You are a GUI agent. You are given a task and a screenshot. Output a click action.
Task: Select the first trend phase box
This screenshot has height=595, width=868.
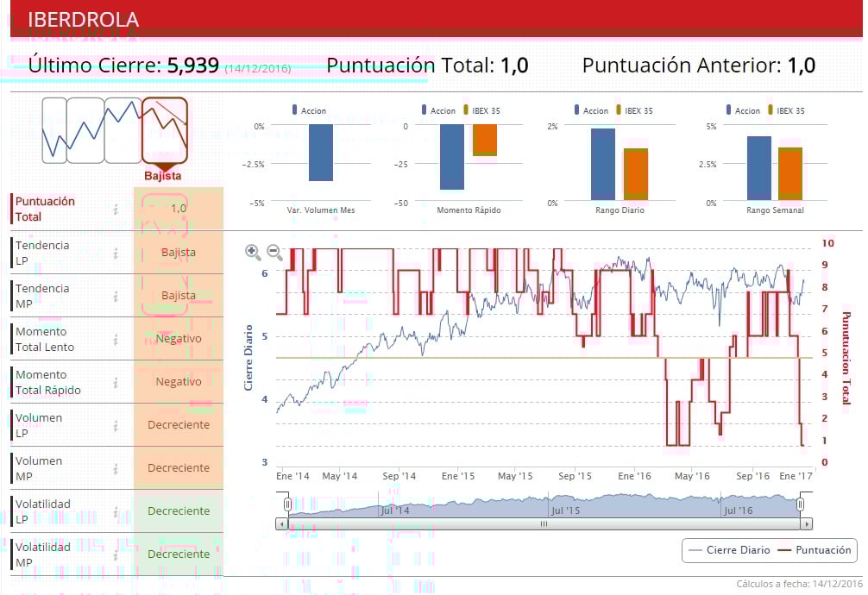[54, 130]
